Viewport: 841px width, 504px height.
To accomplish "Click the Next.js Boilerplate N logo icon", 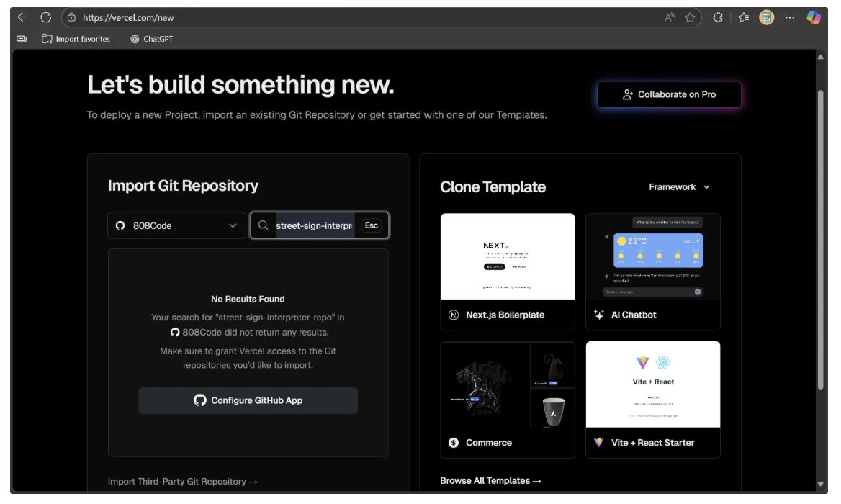I will (x=454, y=315).
